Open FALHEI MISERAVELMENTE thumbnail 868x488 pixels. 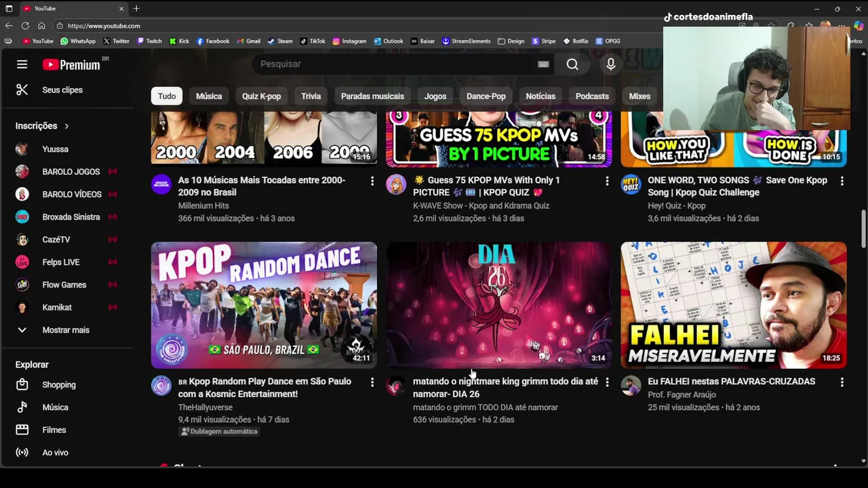734,305
